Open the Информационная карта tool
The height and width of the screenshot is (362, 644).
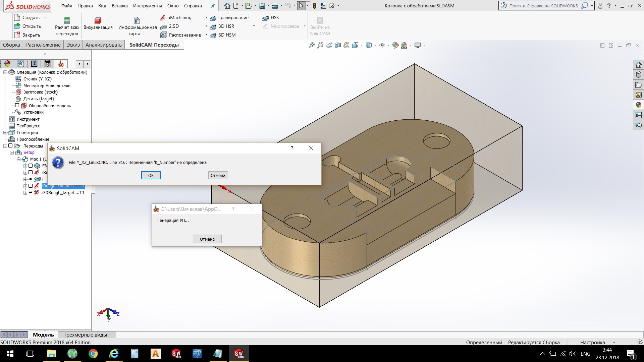[137, 20]
